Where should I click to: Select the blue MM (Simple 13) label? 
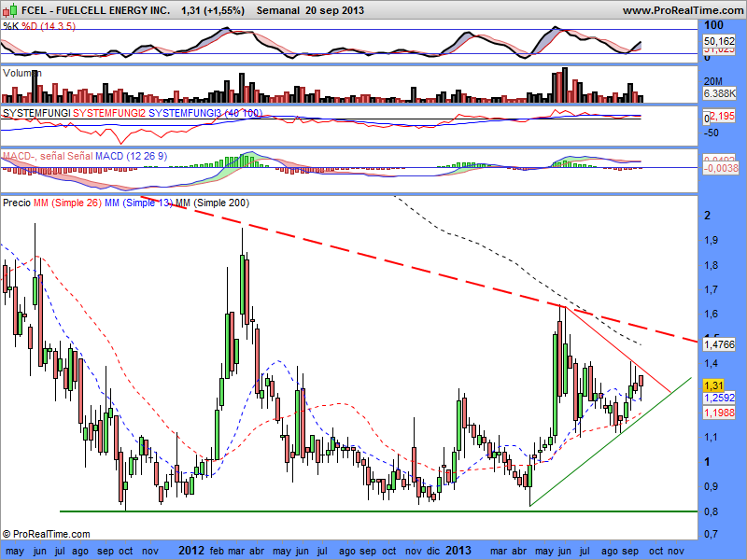pyautogui.click(x=138, y=203)
